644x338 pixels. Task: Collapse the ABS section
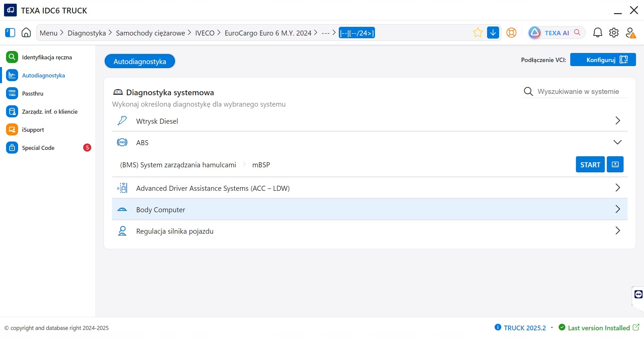point(617,143)
